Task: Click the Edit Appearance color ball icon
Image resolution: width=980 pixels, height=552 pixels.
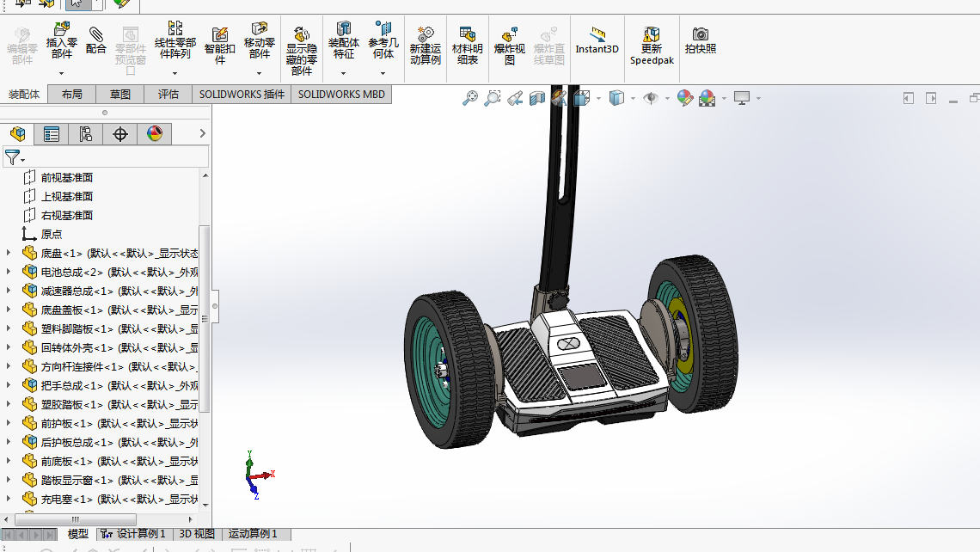Action: pos(684,98)
